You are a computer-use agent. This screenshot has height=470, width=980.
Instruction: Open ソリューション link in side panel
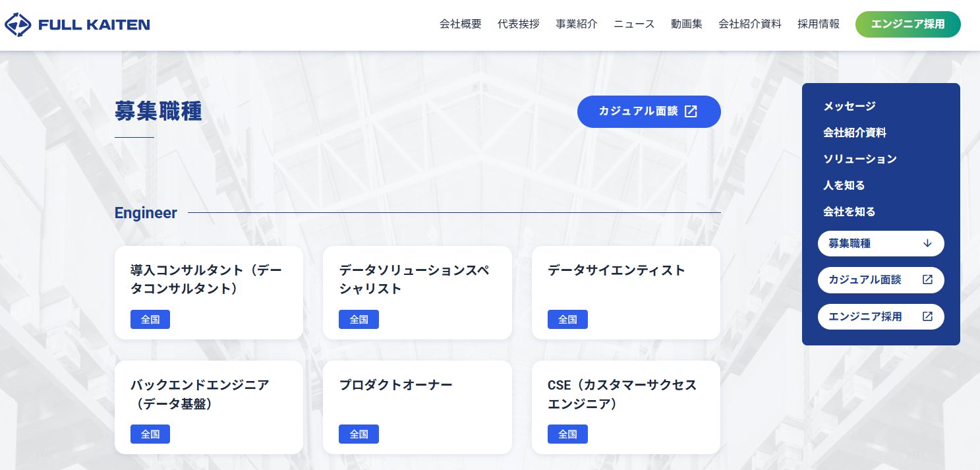coord(860,159)
